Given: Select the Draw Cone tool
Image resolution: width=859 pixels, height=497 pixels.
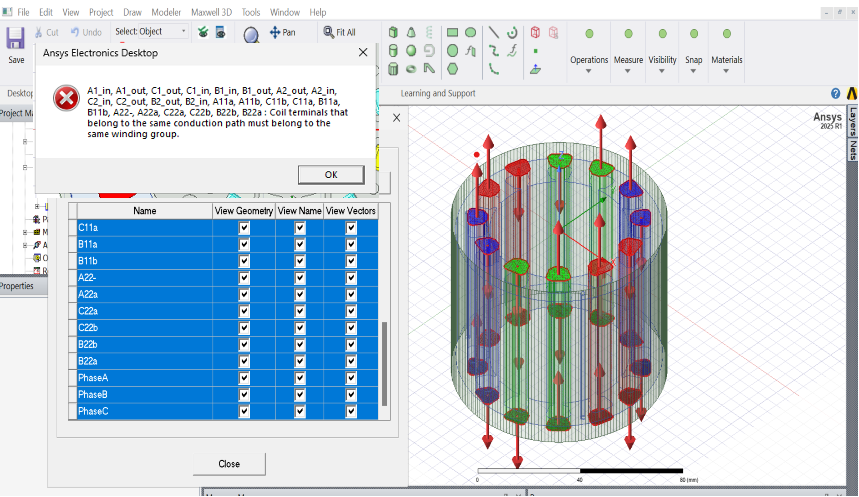Looking at the screenshot, I should pyautogui.click(x=411, y=32).
